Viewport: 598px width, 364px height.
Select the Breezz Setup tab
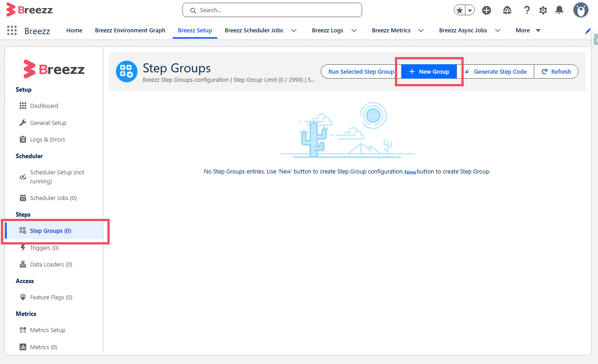195,31
